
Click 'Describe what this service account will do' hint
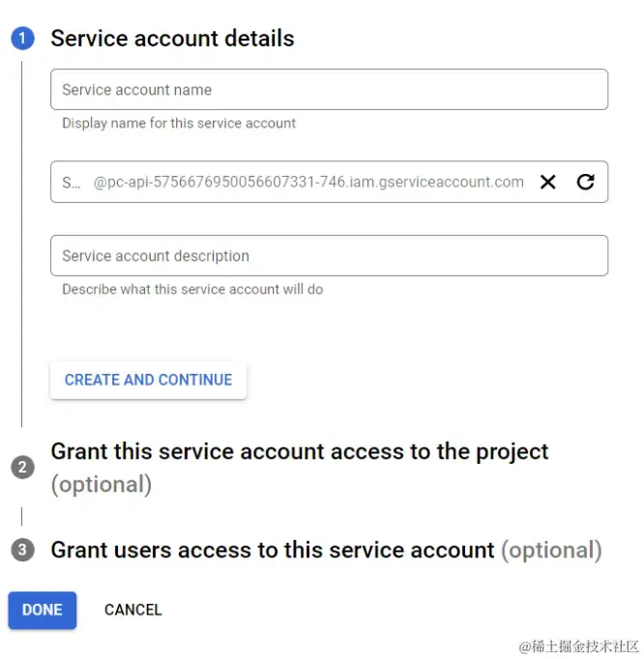coord(192,289)
